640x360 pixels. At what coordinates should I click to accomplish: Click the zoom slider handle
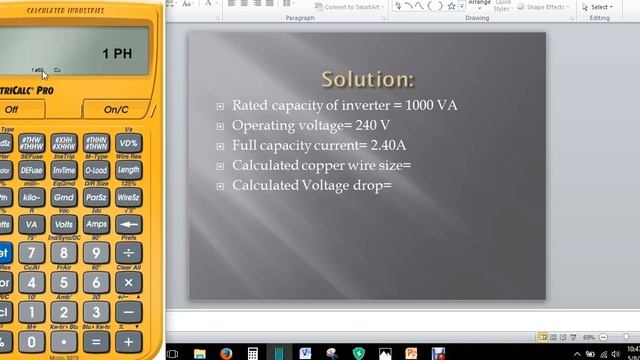(x=626, y=337)
